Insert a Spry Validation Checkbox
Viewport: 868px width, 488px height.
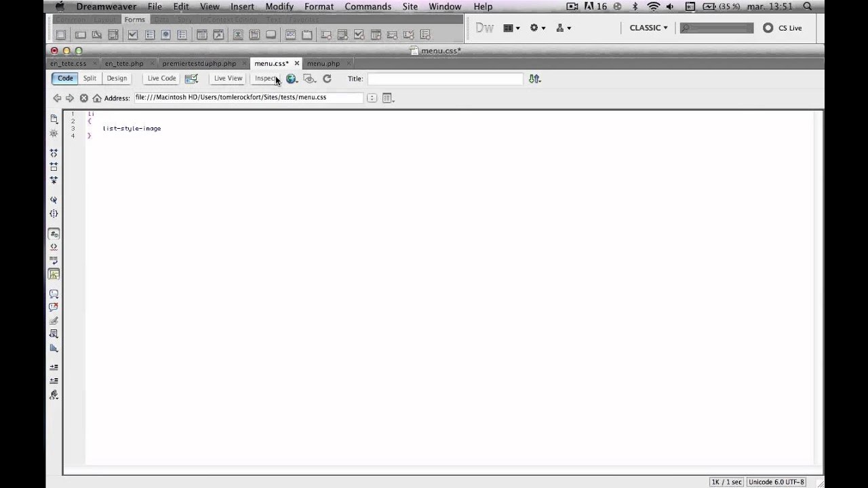click(359, 35)
